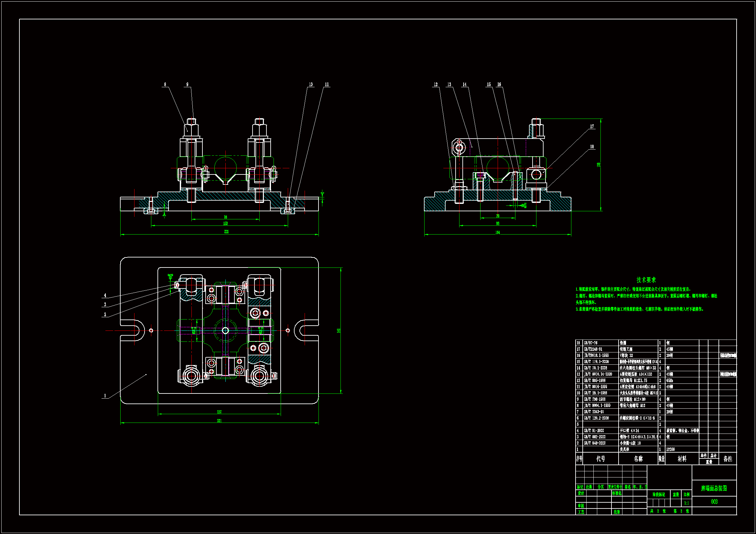
Task: Click the HT200 material cell in the parts list
Action: 671,449
